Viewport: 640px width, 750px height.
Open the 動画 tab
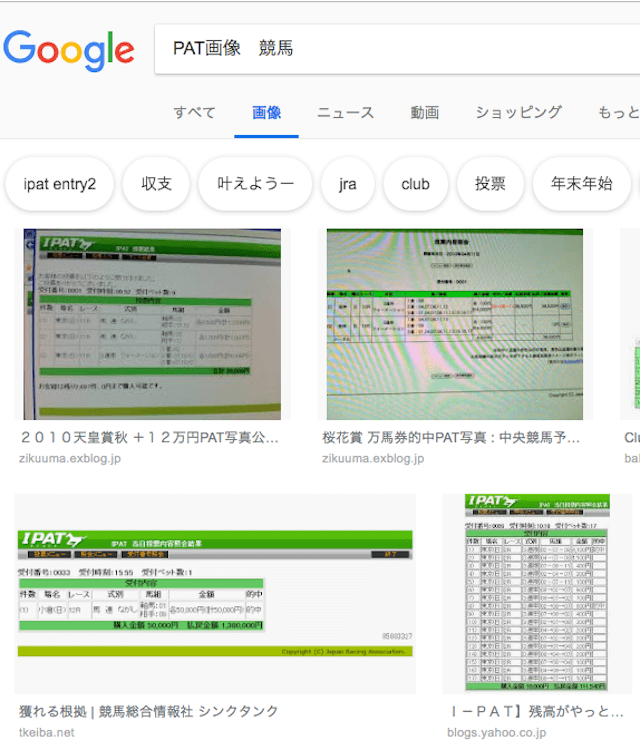pos(425,113)
